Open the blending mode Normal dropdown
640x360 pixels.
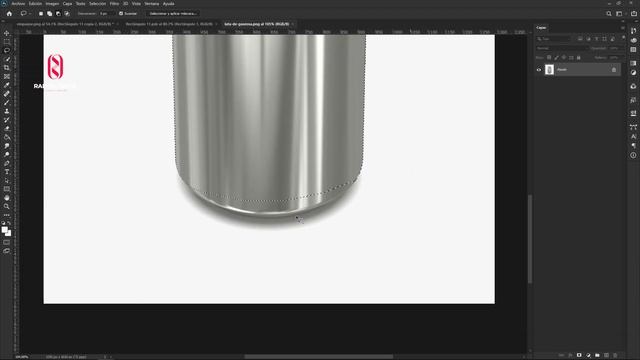click(562, 48)
